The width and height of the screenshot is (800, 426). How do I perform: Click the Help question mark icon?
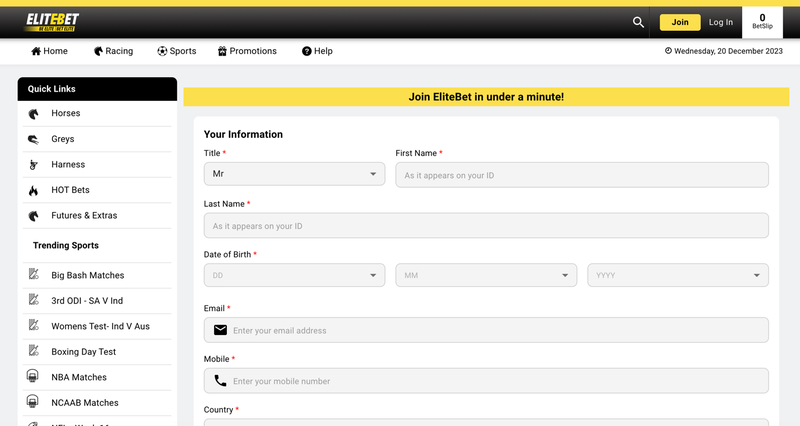pyautogui.click(x=307, y=51)
